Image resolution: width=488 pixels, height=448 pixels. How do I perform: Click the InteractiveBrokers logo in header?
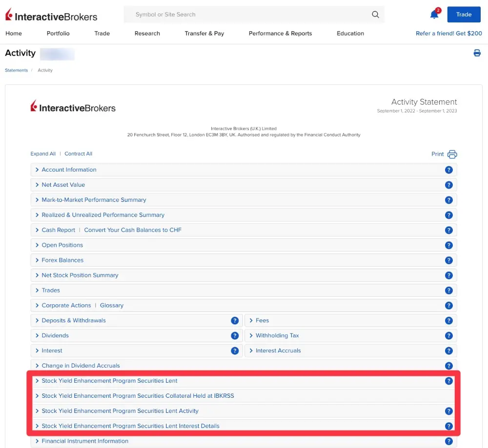point(51,15)
